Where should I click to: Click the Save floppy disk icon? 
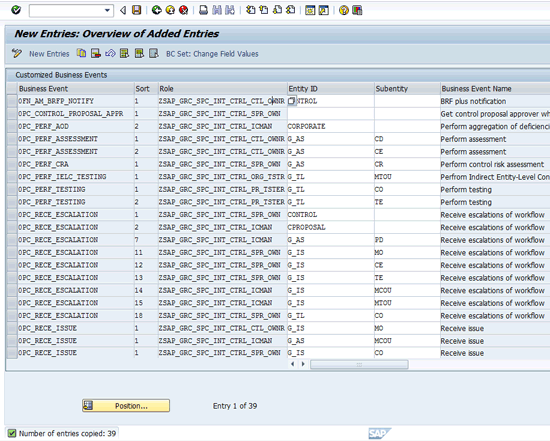tap(136, 10)
